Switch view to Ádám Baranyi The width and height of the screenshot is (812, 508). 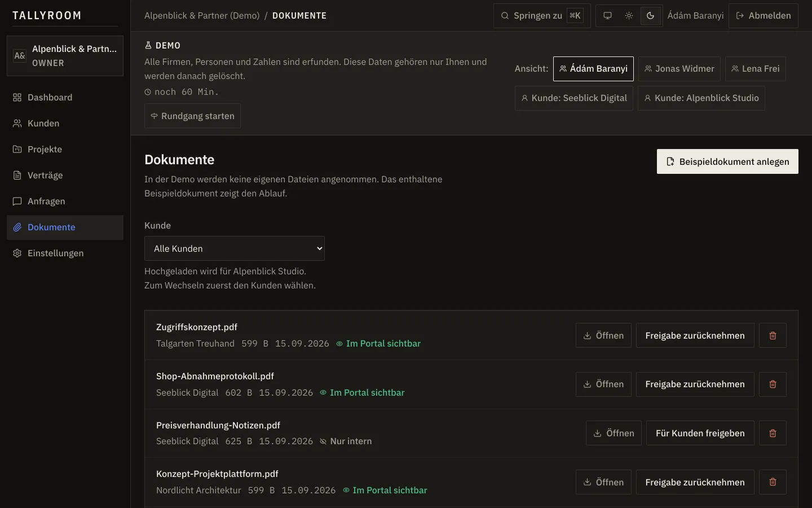point(593,69)
